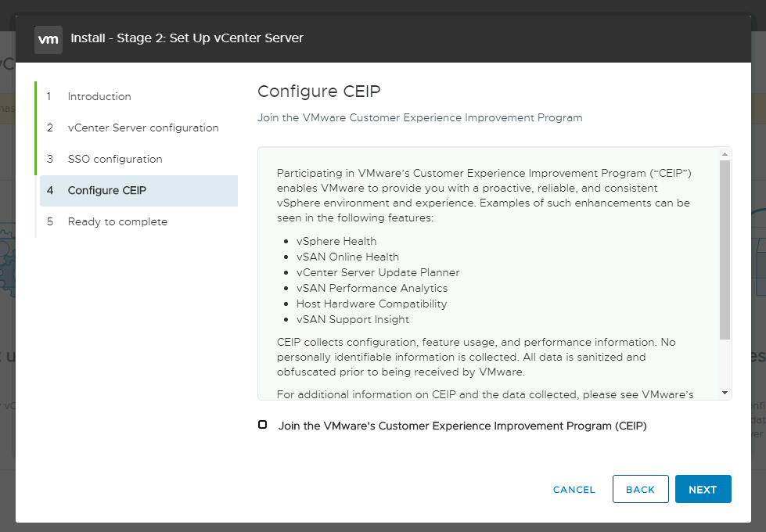Go to the Introduction wizard step

pyautogui.click(x=99, y=97)
